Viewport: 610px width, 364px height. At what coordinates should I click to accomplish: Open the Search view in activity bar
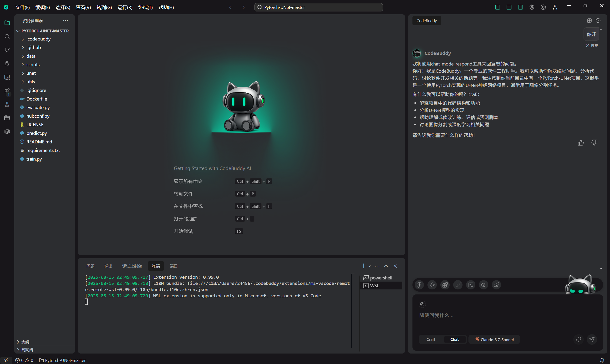7,36
